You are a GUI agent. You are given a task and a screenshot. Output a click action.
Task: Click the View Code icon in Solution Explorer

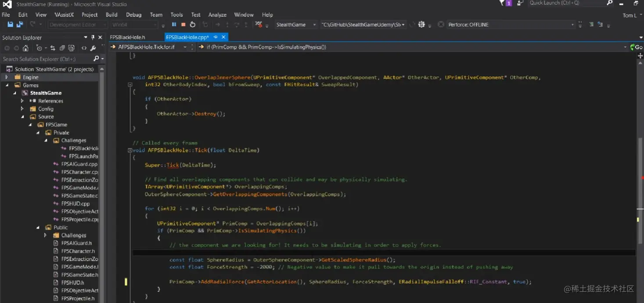[x=84, y=48]
